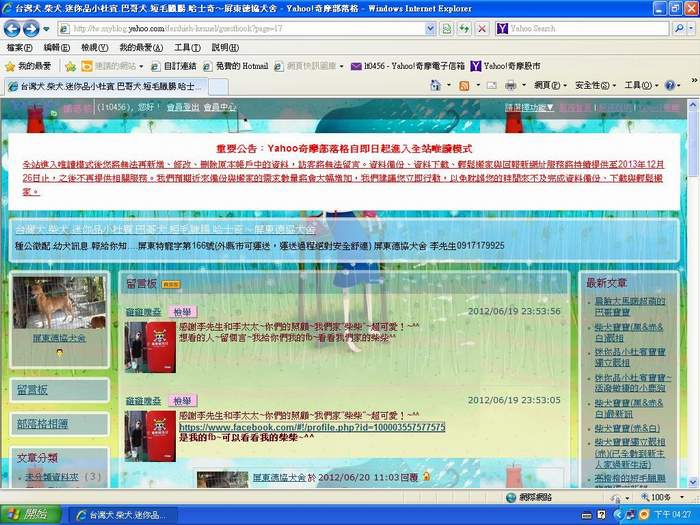Open the 編輯(E) menu
This screenshot has height=525, width=700.
(x=57, y=47)
